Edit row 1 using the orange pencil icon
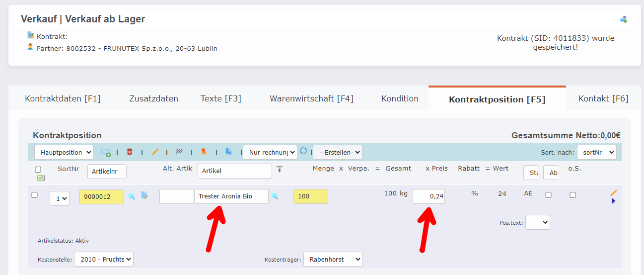 (614, 193)
